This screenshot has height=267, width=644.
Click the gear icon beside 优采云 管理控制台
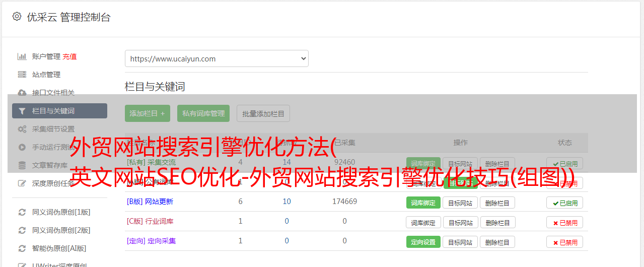tap(17, 17)
